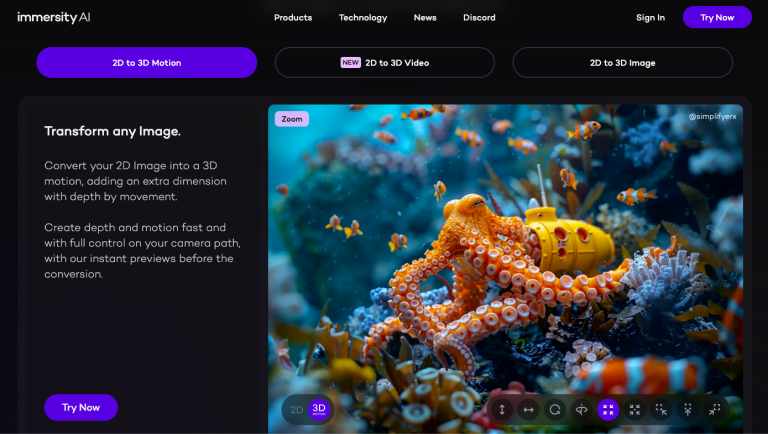The width and height of the screenshot is (768, 434).
Task: Open the Discord link in navigation
Action: pos(479,18)
